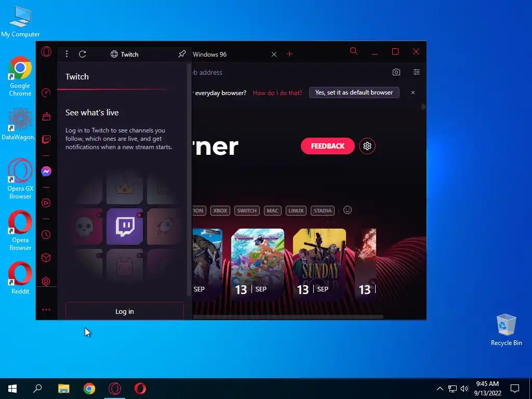Select the Opera Browser desktop shortcut
This screenshot has width=532, height=399.
[x=20, y=231]
